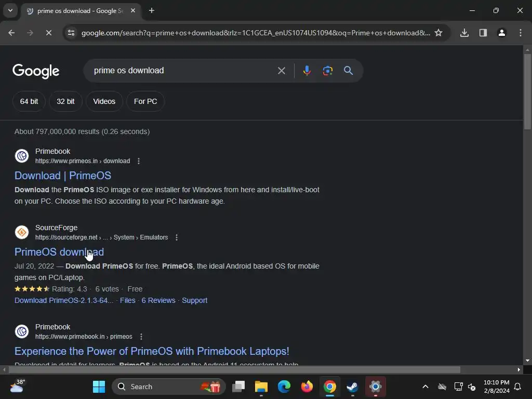Open Chrome side panel
This screenshot has width=532, height=399.
click(483, 33)
